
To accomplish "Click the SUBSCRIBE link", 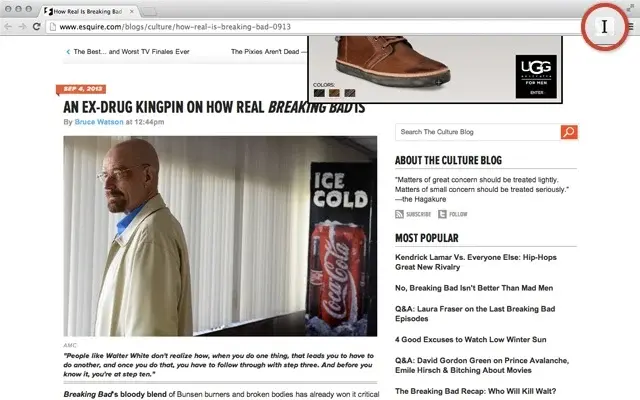I will point(418,214).
